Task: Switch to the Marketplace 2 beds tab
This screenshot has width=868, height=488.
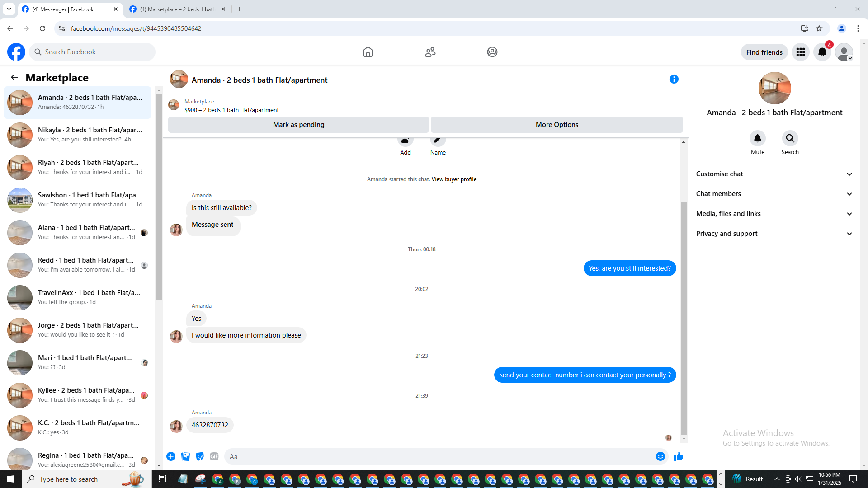Action: click(177, 9)
